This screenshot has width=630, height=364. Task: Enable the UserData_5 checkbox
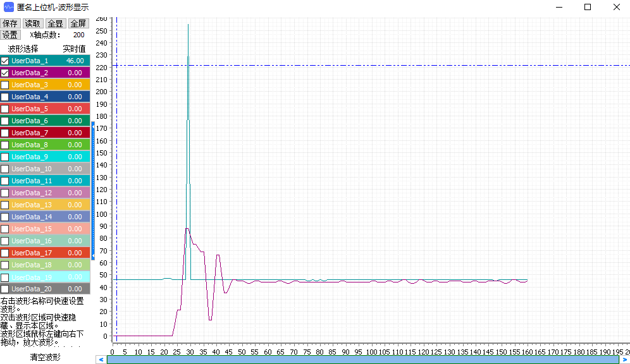(5, 109)
